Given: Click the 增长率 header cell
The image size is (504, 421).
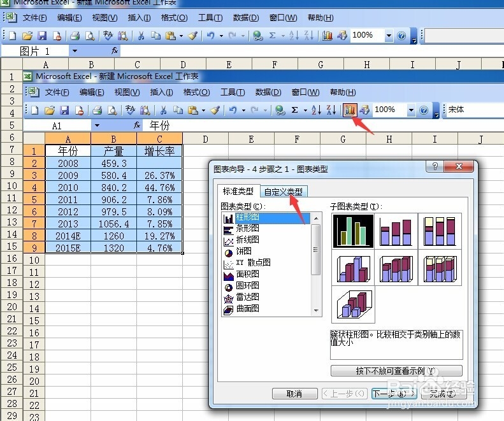Looking at the screenshot, I should [x=159, y=151].
